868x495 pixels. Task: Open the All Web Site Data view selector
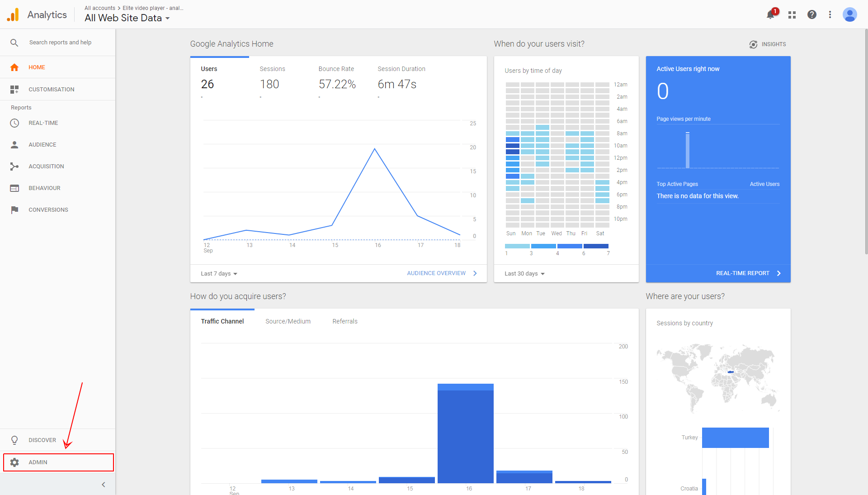(127, 18)
